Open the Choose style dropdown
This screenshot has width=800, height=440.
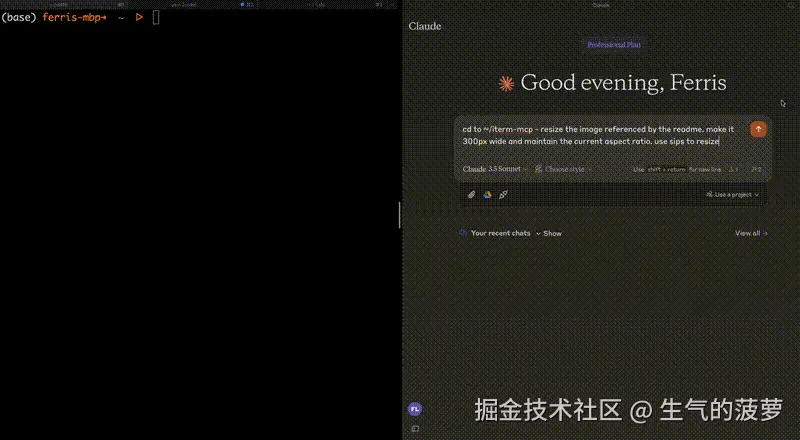click(563, 169)
